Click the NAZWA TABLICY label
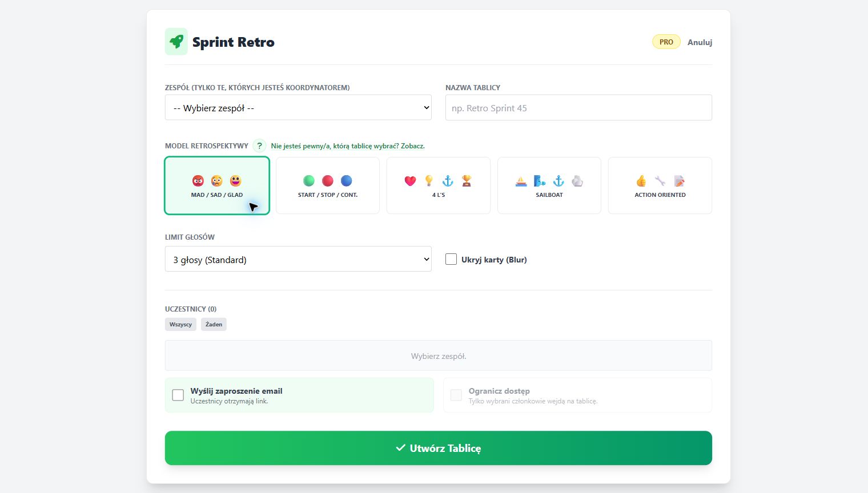 coord(473,88)
